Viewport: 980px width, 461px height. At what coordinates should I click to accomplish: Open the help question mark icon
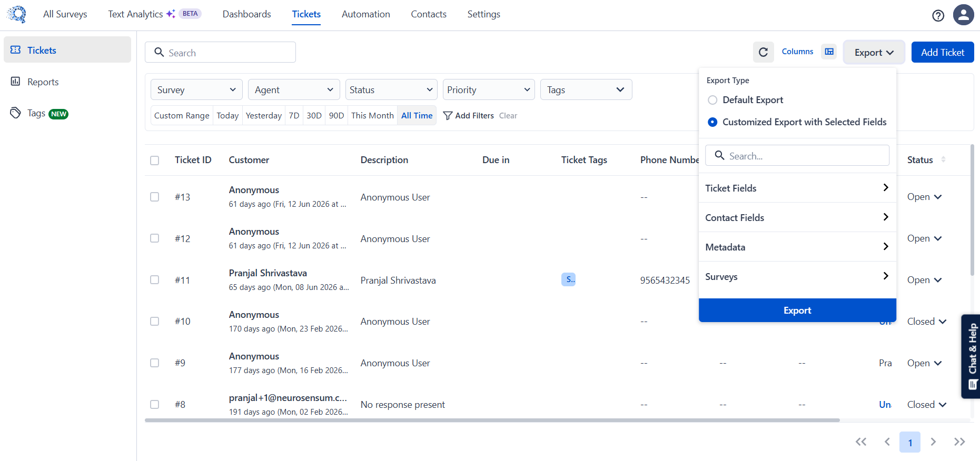938,15
